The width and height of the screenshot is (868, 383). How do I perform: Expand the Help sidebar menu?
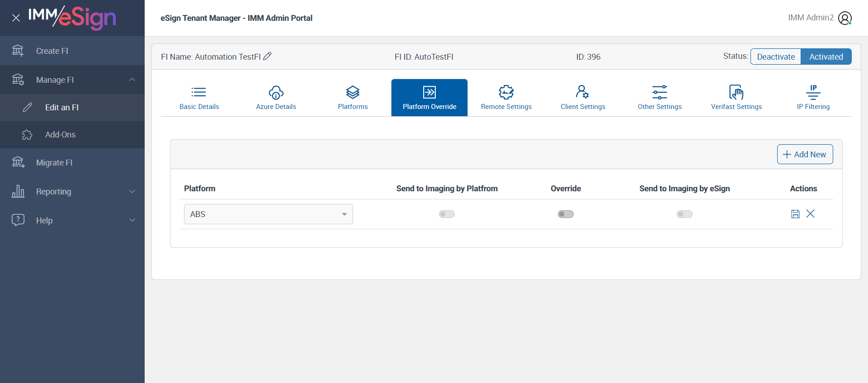(72, 221)
